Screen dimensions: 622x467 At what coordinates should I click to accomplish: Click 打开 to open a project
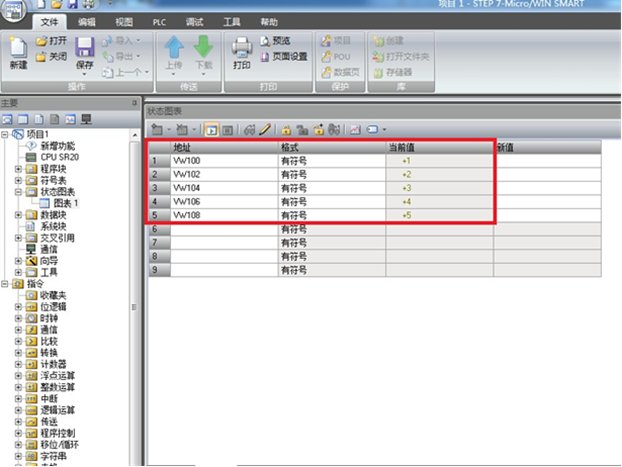click(51, 41)
